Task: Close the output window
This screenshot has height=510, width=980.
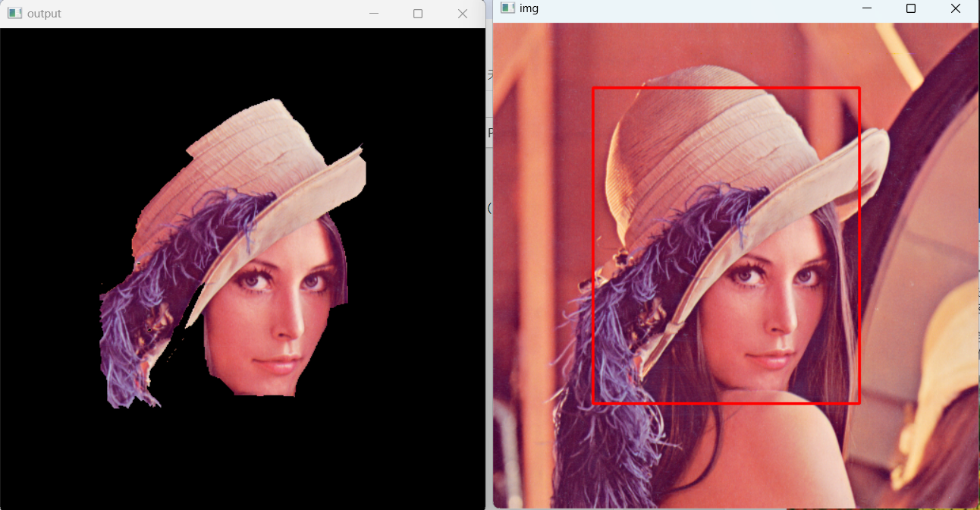Action: pyautogui.click(x=463, y=14)
